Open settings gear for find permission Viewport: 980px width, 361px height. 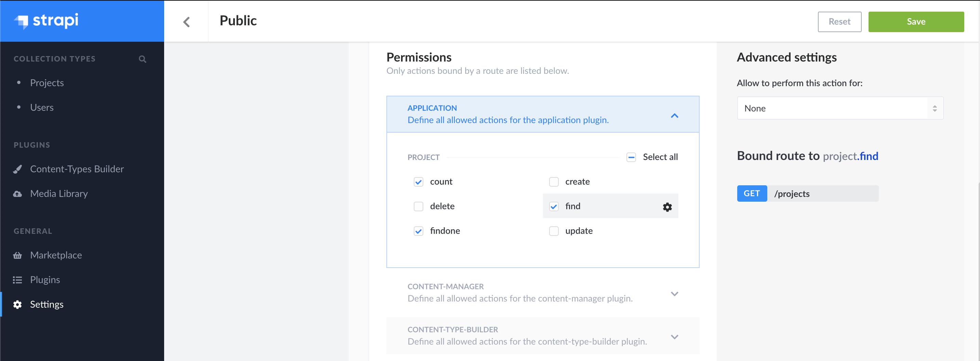coord(667,206)
